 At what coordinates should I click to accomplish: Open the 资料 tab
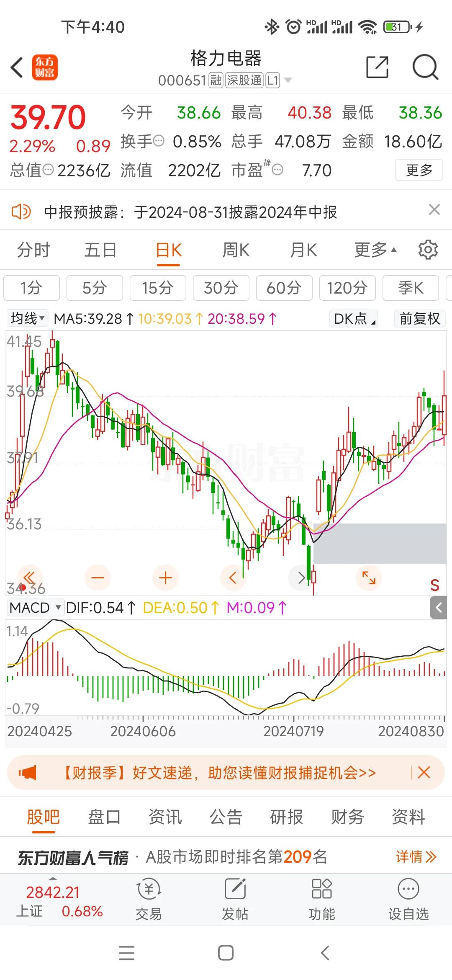point(408,817)
